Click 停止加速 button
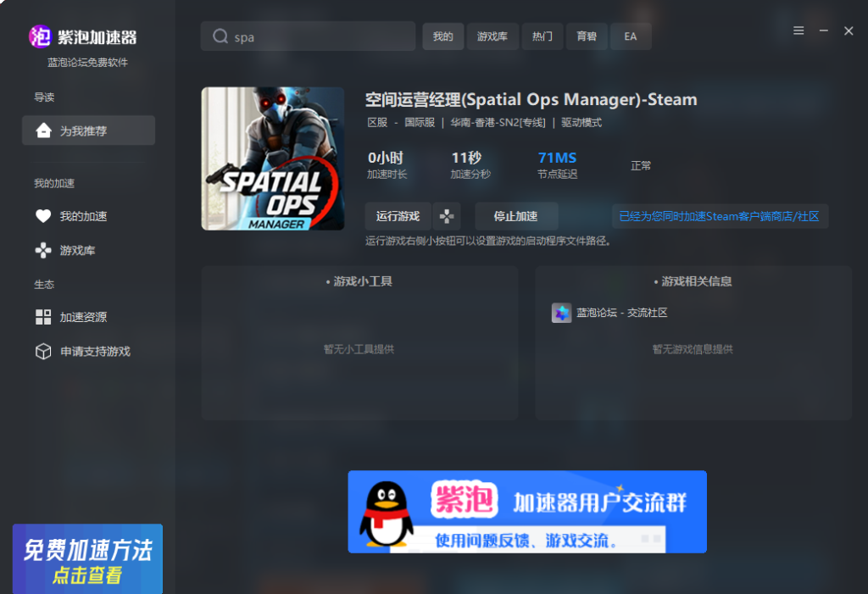 (516, 216)
